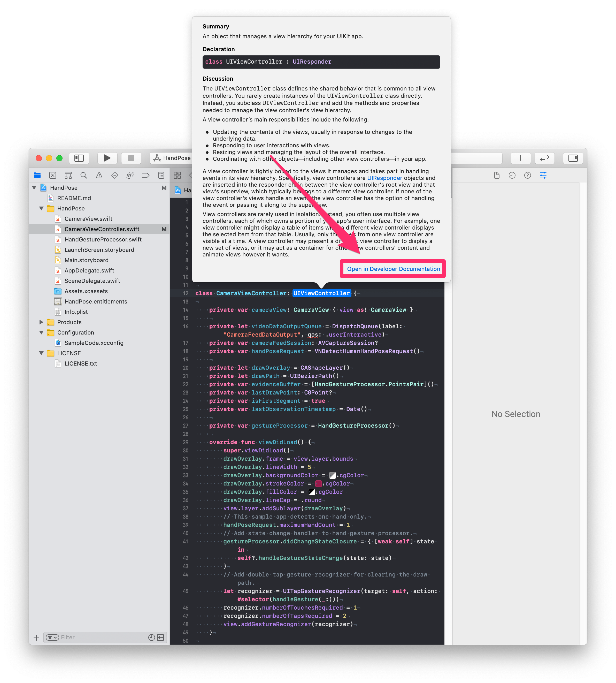Toggle the recent files filter in the filter bar
This screenshot has width=616, height=683.
click(151, 637)
